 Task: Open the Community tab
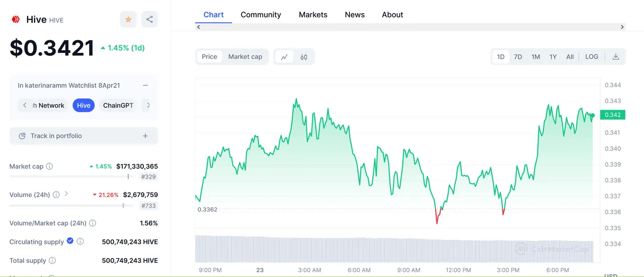[261, 15]
